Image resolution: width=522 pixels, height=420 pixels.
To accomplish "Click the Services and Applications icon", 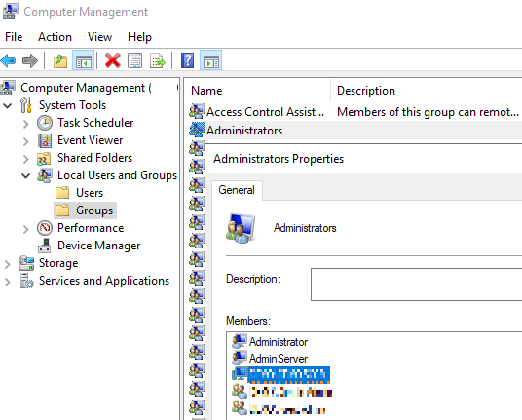I will (x=26, y=281).
